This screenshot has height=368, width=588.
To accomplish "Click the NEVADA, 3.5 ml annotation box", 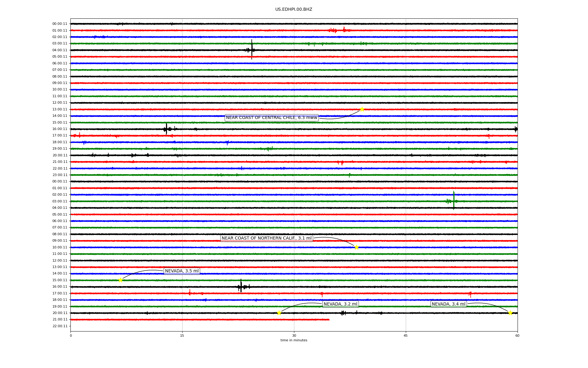I will 182,271.
